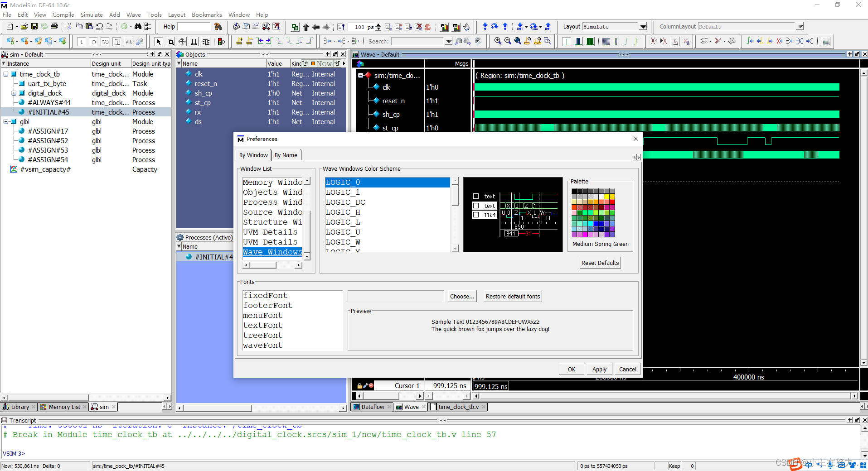The width and height of the screenshot is (868, 471).
Task: Click the black left arrow toolbar icon
Action: pos(315,27)
